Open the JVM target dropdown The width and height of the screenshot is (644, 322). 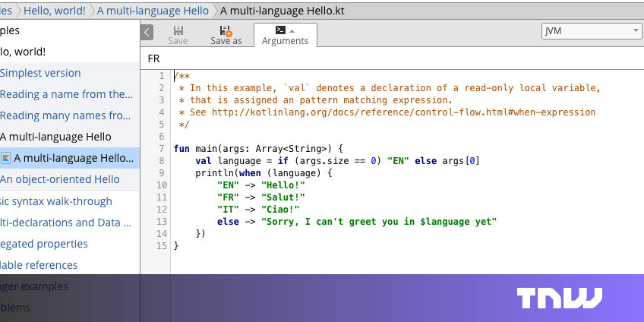coord(592,31)
